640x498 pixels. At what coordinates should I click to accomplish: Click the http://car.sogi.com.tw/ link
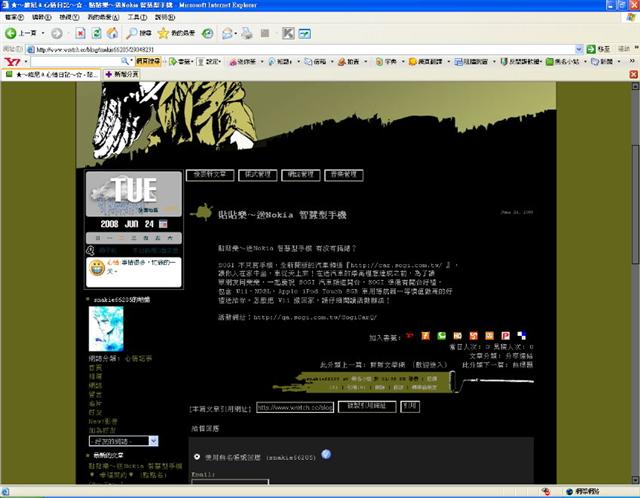click(x=396, y=265)
